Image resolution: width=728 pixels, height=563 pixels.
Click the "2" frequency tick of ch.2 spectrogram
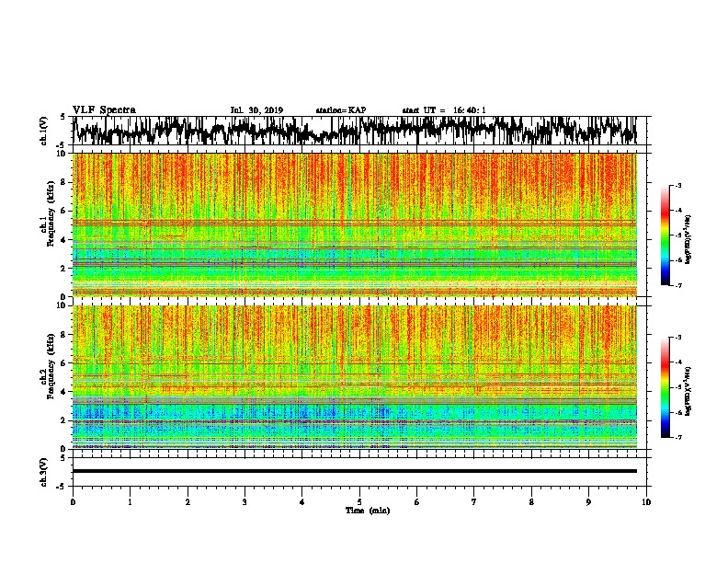click(x=64, y=420)
